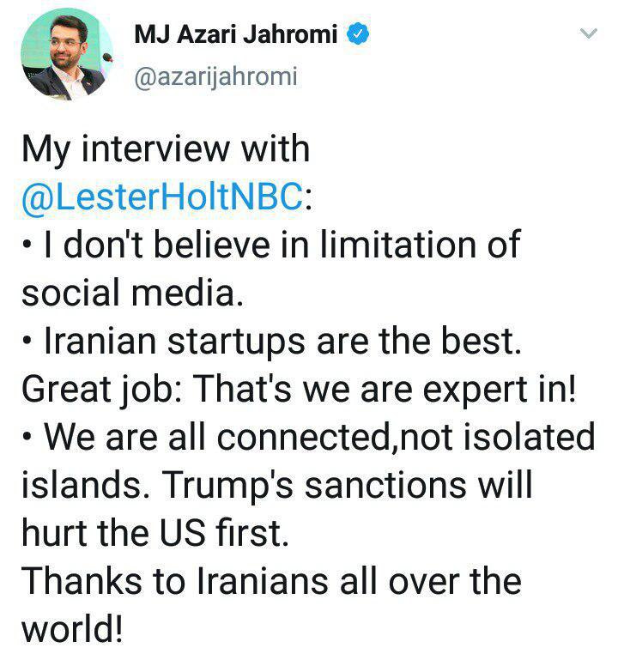Click the bullet before "I don't believe"
The image size is (618, 672).
[27, 246]
